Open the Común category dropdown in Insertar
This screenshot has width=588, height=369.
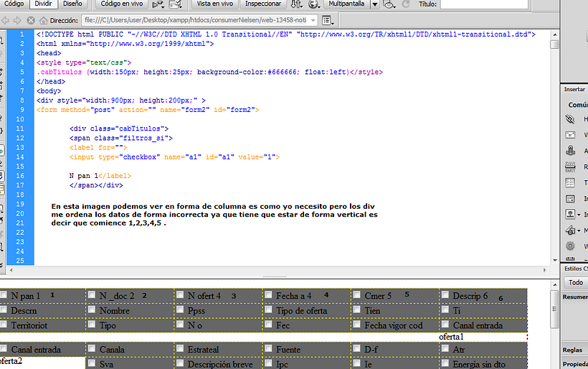point(577,105)
